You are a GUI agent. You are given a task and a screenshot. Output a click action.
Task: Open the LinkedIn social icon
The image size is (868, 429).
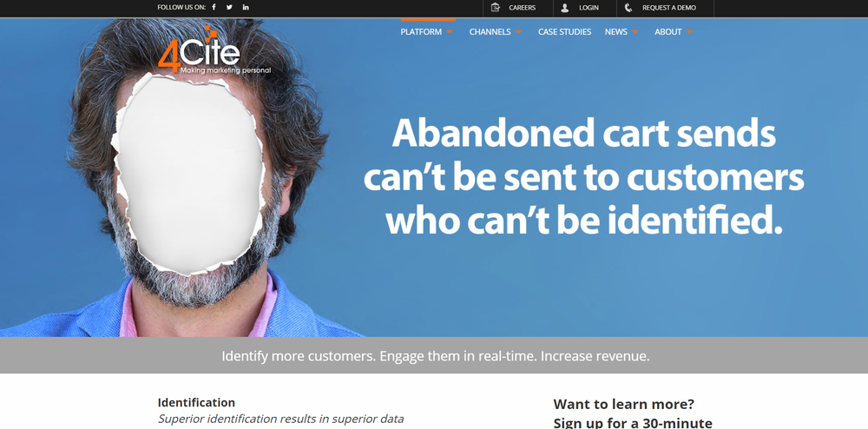click(x=246, y=7)
